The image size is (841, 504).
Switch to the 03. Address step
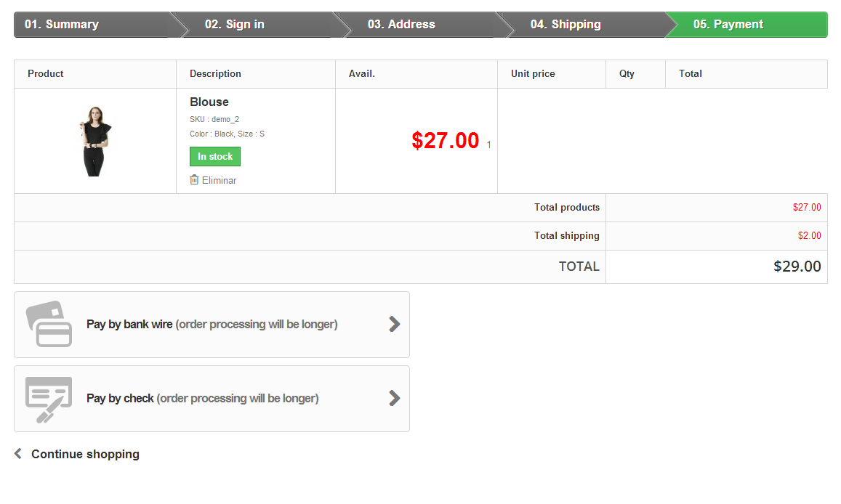pyautogui.click(x=401, y=25)
